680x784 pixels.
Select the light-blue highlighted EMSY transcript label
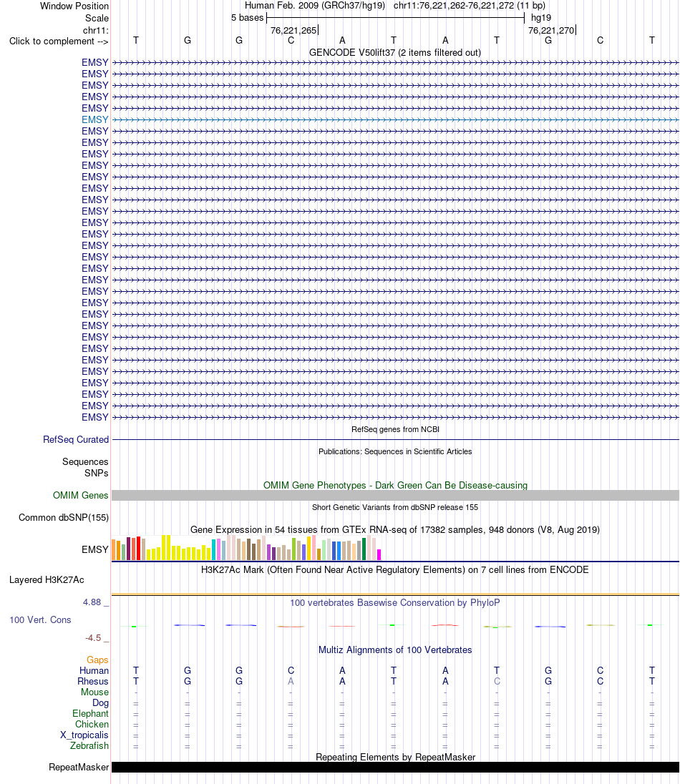click(95, 120)
